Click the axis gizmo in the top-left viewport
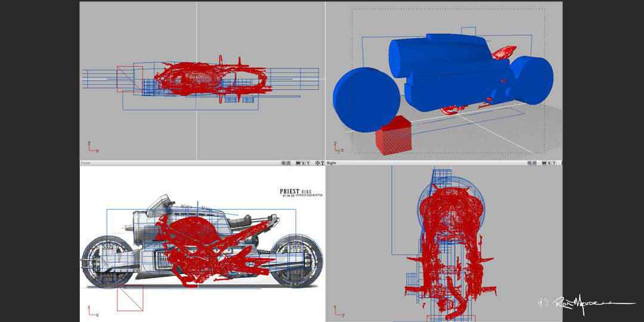644x322 pixels. pos(92,147)
